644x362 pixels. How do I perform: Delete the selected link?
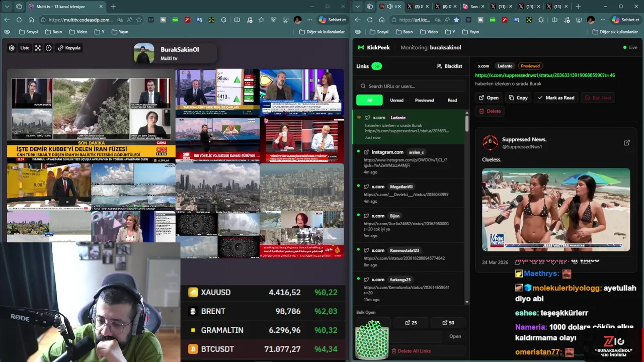[x=490, y=111]
